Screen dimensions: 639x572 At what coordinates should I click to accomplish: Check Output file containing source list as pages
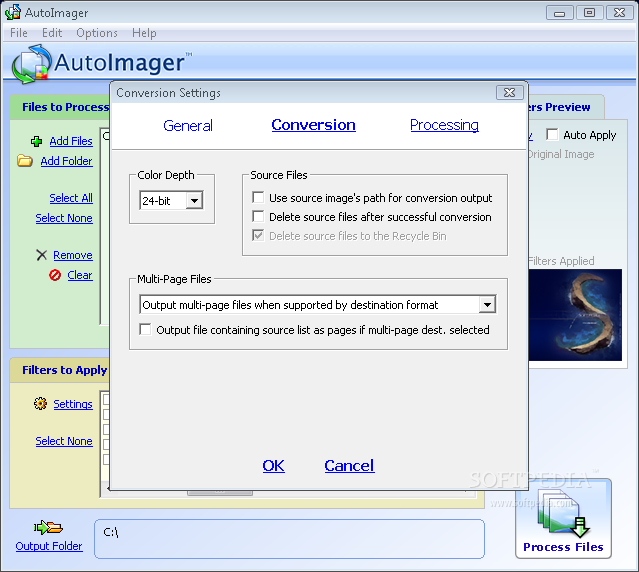pos(145,329)
